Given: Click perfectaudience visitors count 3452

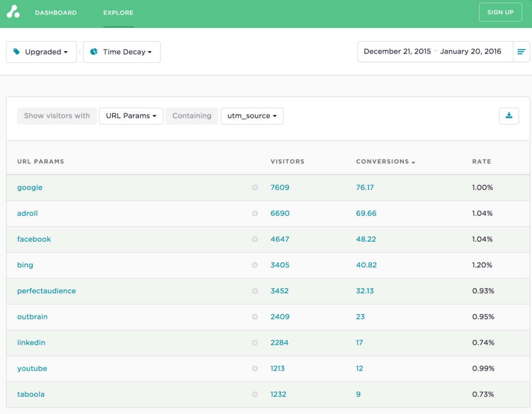Looking at the screenshot, I should [280, 291].
